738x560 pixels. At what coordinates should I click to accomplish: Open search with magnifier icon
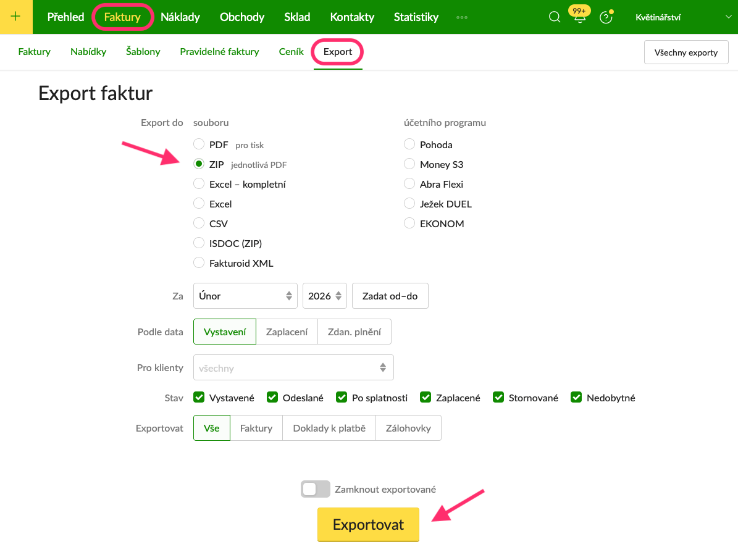pyautogui.click(x=554, y=17)
